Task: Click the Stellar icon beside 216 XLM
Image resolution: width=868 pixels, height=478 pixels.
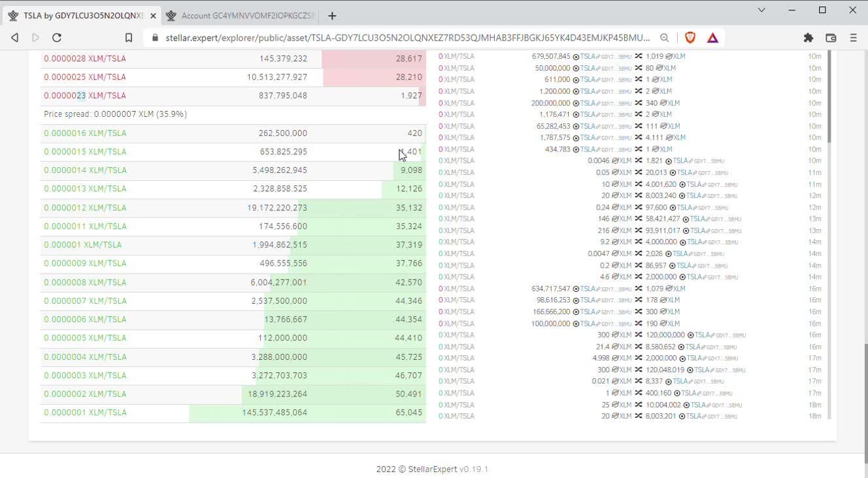Action: point(615,231)
